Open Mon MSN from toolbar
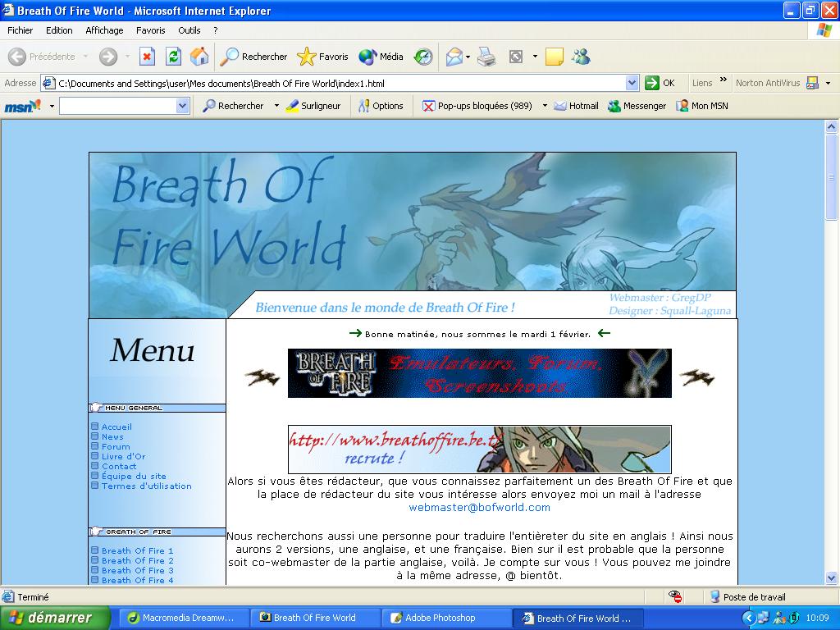Screen dimensions: 840x630 point(702,106)
